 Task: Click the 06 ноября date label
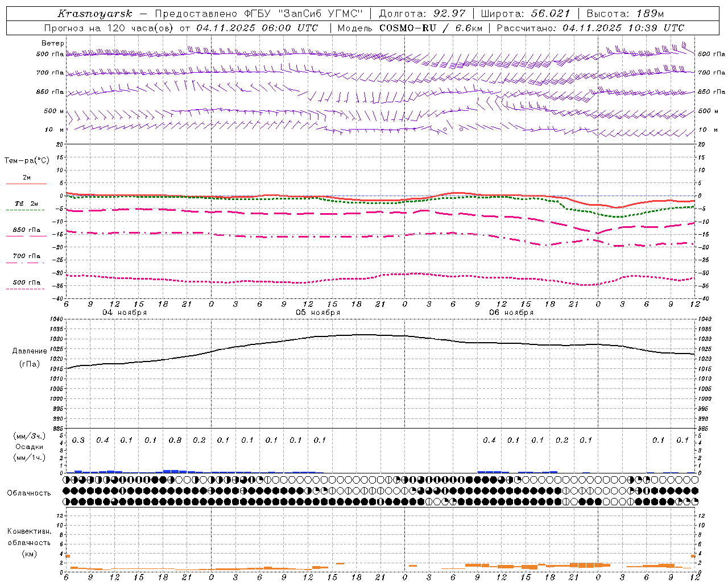coord(511,313)
